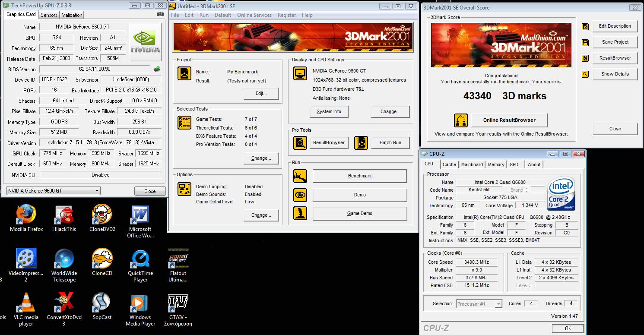Click the Game Demo player icon

tap(300, 213)
